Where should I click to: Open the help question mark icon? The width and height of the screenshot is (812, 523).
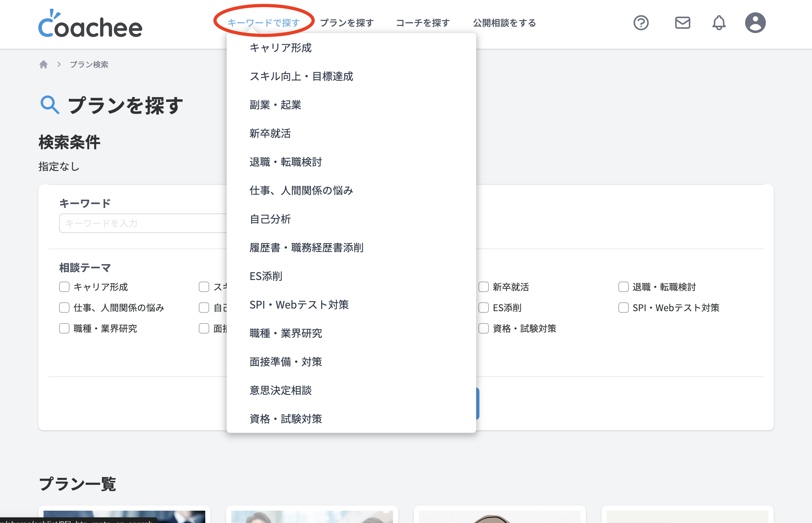click(x=641, y=23)
